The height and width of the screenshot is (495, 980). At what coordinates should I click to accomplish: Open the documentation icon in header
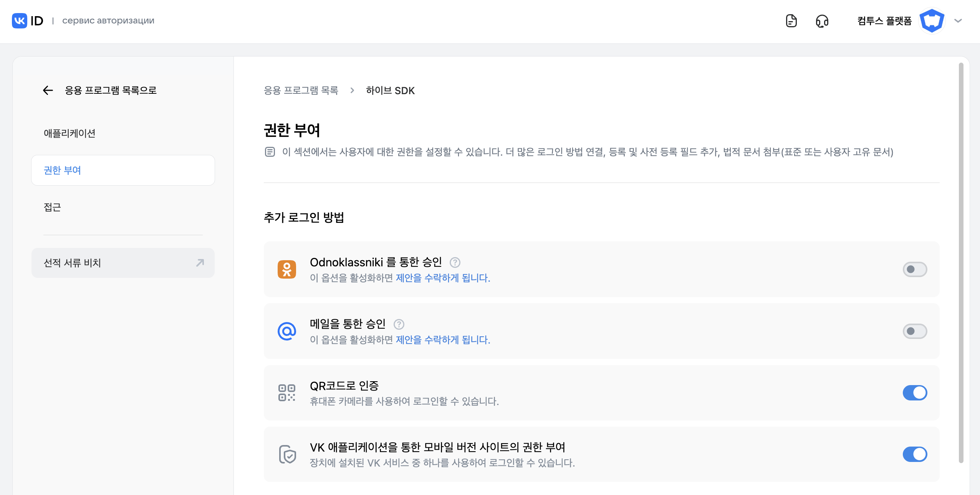tap(791, 21)
